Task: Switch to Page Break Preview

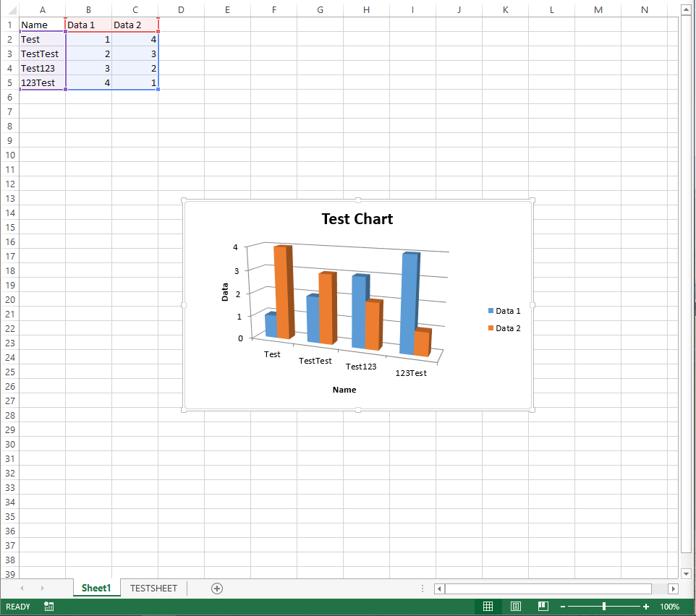Action: (543, 607)
